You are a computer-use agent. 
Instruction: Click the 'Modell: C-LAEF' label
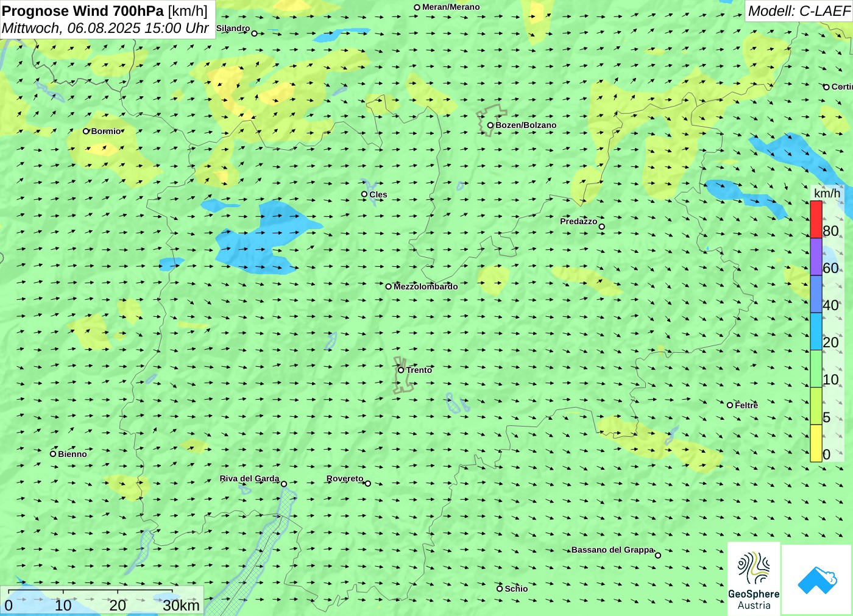point(799,11)
